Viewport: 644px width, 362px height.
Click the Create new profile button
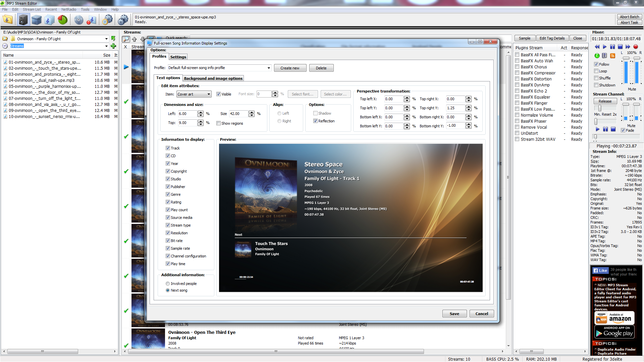(x=290, y=68)
